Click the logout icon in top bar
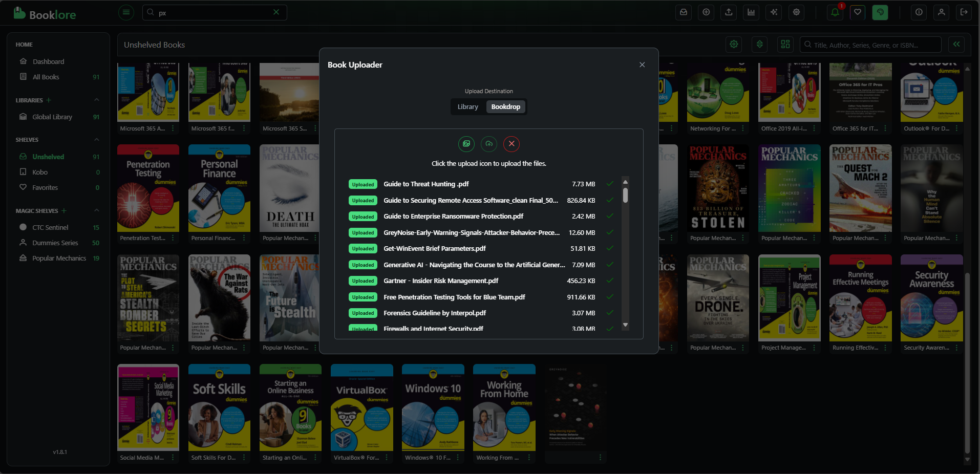Image resolution: width=980 pixels, height=474 pixels. [964, 12]
